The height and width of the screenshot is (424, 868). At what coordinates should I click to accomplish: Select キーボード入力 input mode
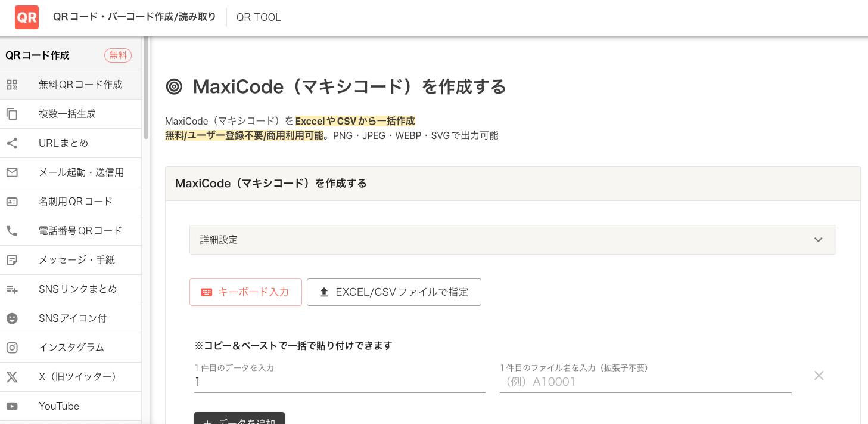pos(245,292)
